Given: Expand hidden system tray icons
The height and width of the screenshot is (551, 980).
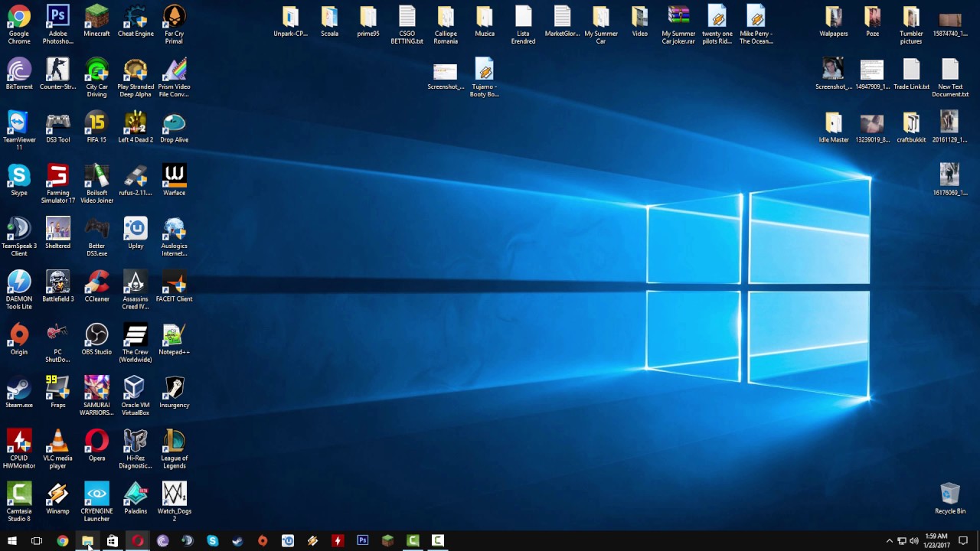Looking at the screenshot, I should pos(889,541).
